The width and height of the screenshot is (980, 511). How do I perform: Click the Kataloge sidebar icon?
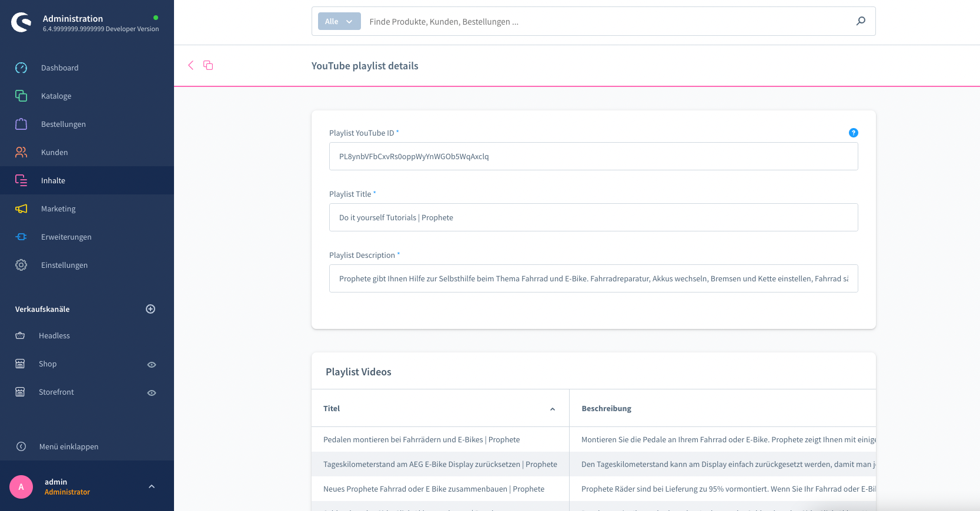[21, 96]
